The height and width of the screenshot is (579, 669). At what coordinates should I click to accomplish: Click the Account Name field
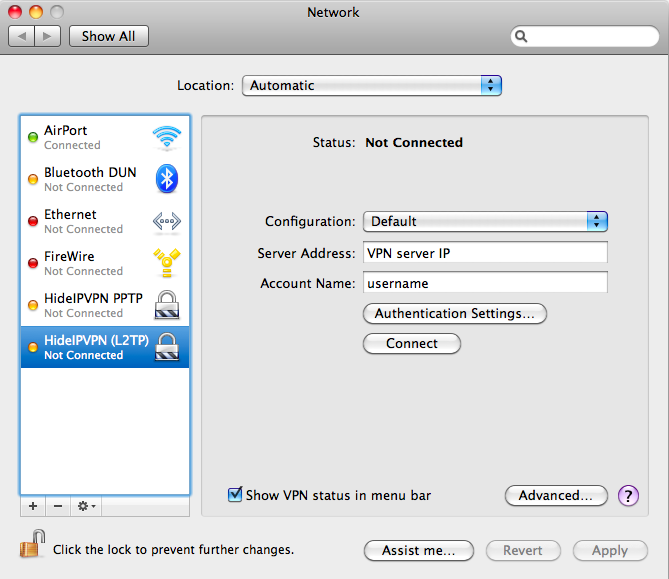(485, 282)
